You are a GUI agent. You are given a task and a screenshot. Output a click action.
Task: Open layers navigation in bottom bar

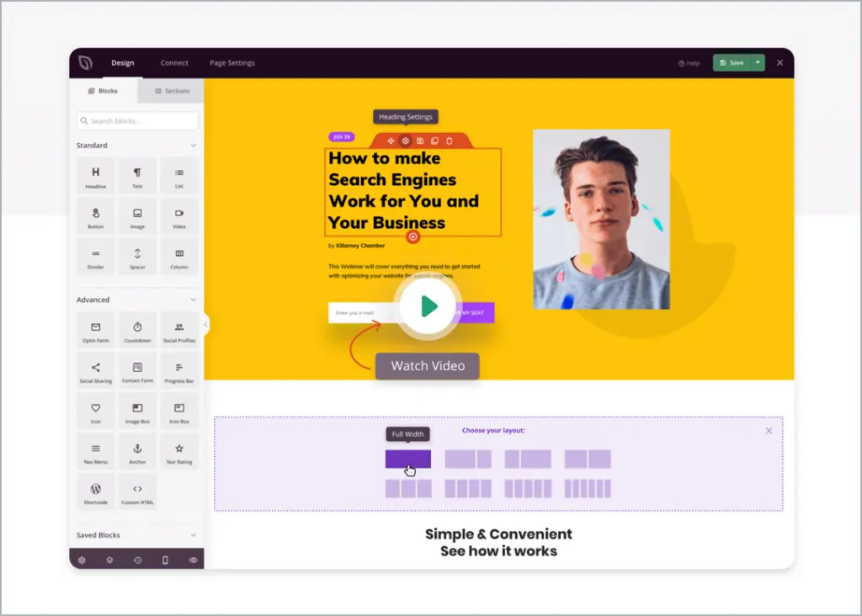pos(109,560)
